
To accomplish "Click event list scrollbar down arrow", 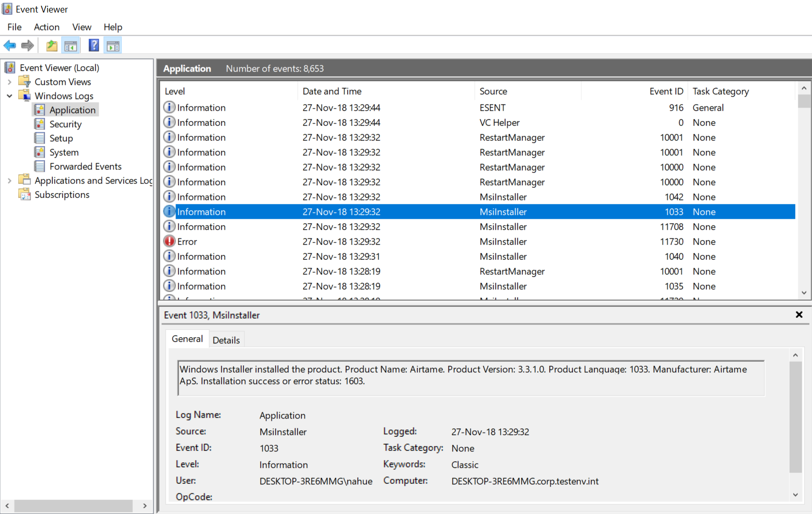I will click(x=804, y=293).
